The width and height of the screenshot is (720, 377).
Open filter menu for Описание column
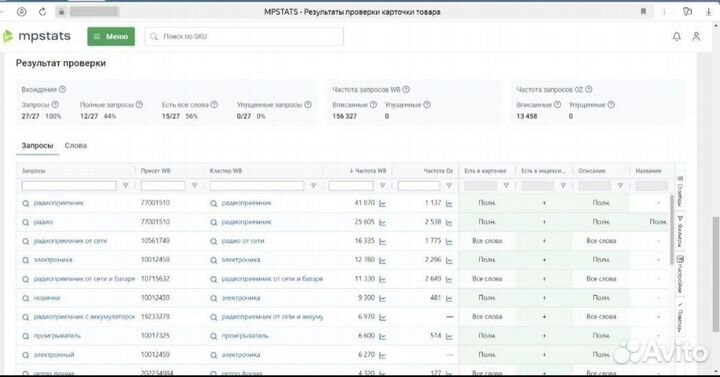pyautogui.click(x=620, y=186)
